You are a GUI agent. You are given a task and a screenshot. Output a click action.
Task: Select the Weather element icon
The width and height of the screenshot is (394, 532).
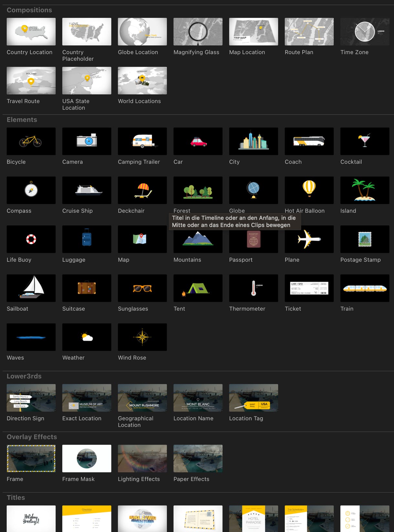tap(87, 337)
